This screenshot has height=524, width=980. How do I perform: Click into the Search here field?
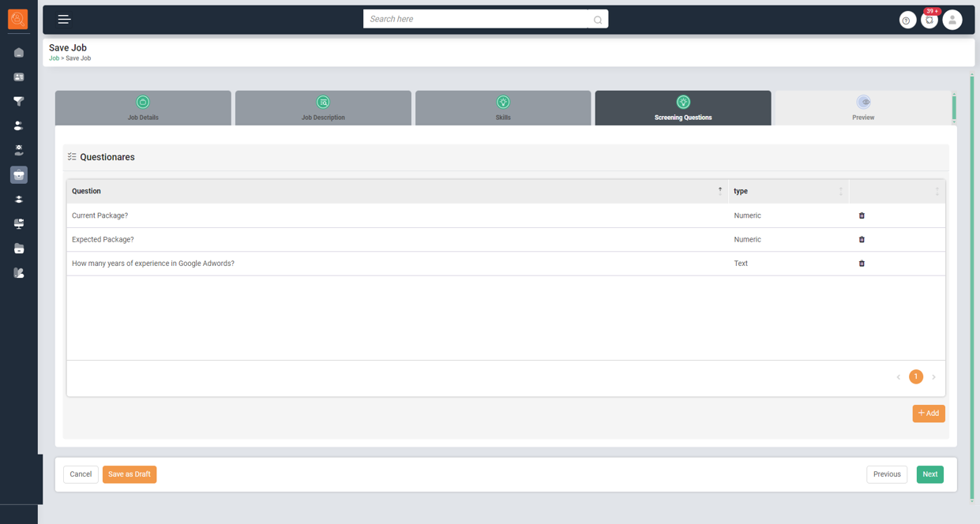pyautogui.click(x=475, y=19)
